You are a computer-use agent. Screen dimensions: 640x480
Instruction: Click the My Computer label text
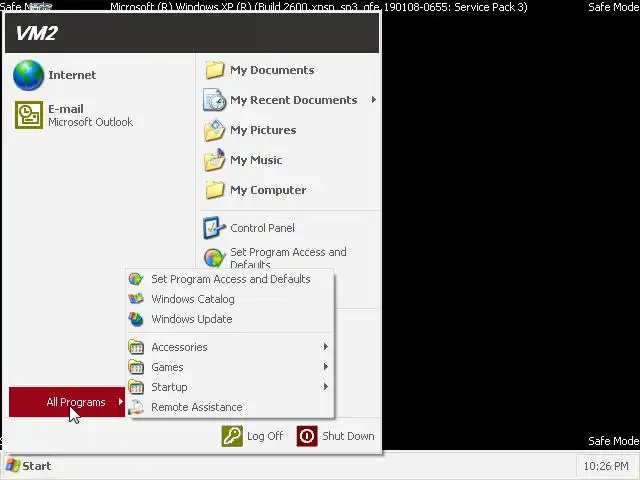(x=268, y=190)
